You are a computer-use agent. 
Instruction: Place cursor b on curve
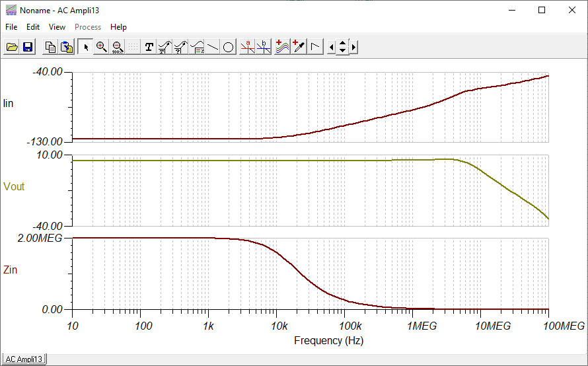(x=263, y=47)
